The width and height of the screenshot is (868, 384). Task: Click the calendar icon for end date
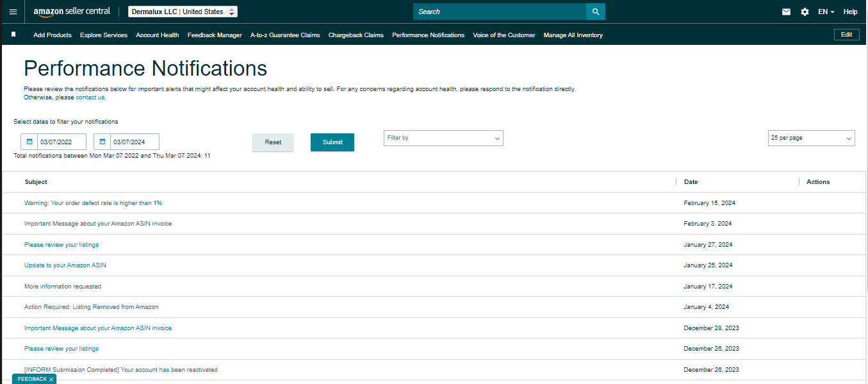pos(102,142)
